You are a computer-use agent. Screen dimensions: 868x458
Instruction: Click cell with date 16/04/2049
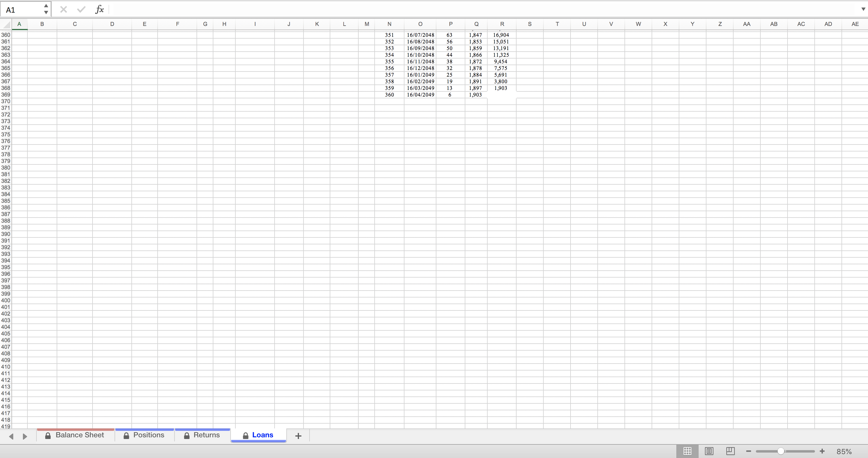420,95
